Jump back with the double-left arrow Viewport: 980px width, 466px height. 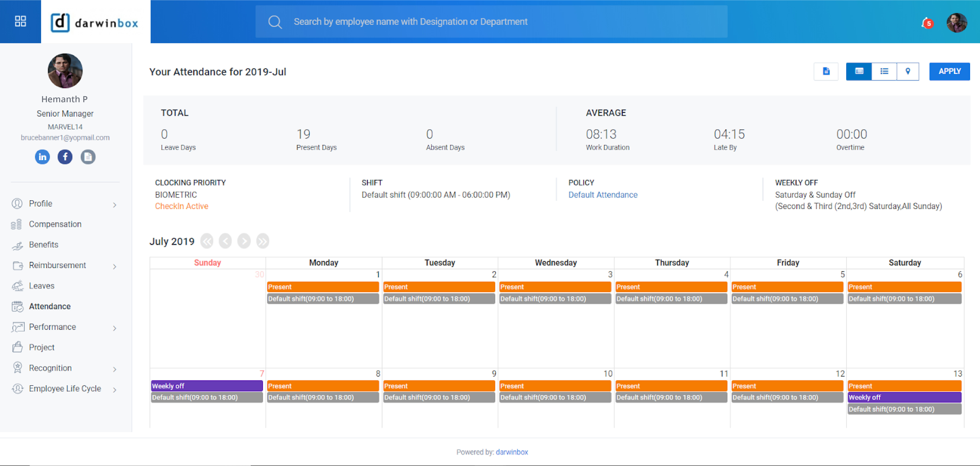click(x=207, y=241)
